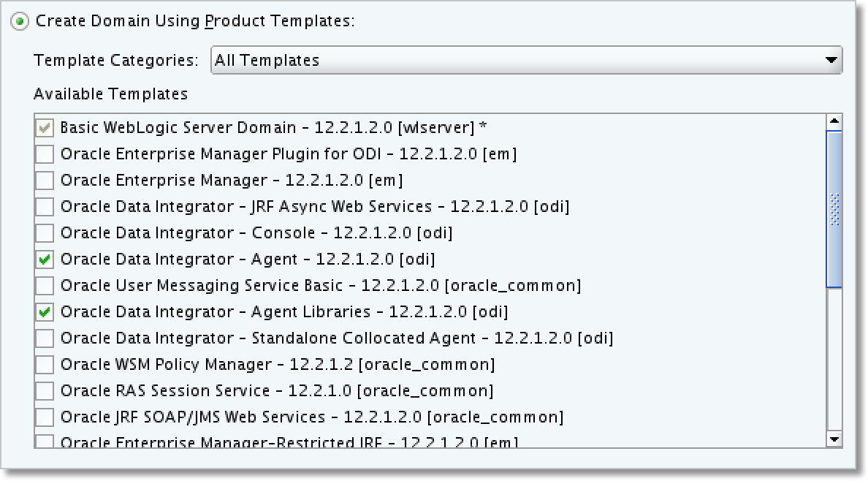Check Oracle Data Integrator - Console checkbox
868x481 pixels.
pos(45,232)
